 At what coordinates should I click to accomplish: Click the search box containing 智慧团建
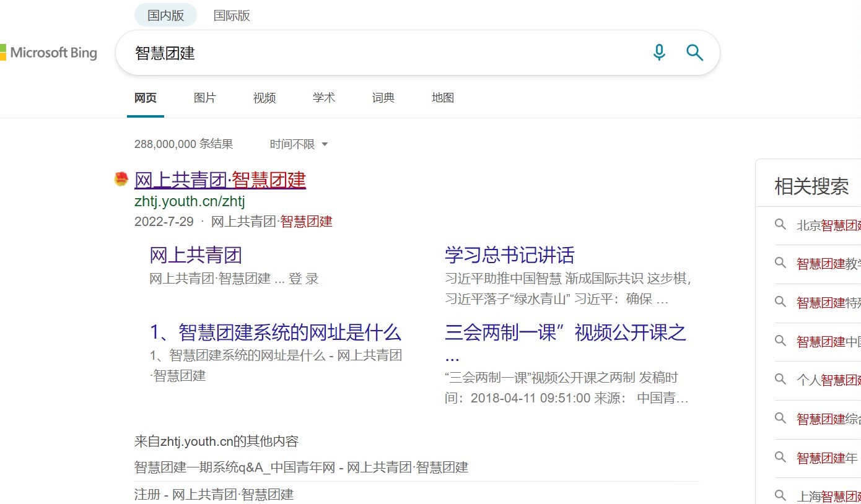(x=384, y=53)
